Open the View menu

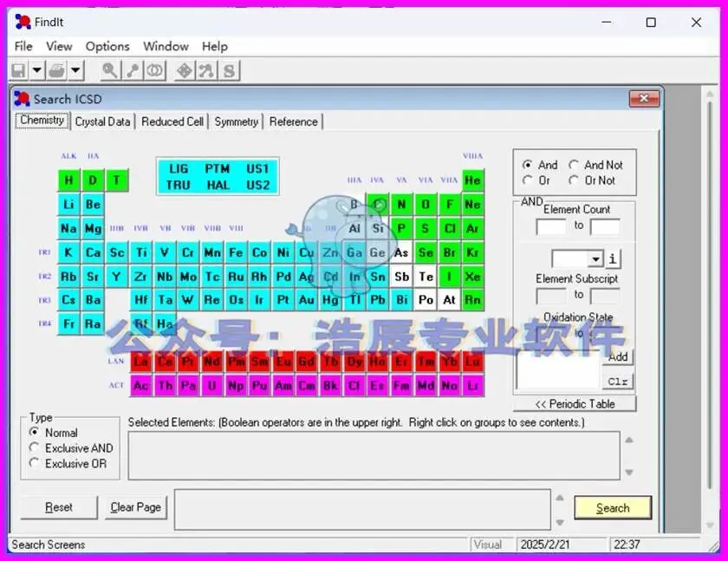coord(59,47)
